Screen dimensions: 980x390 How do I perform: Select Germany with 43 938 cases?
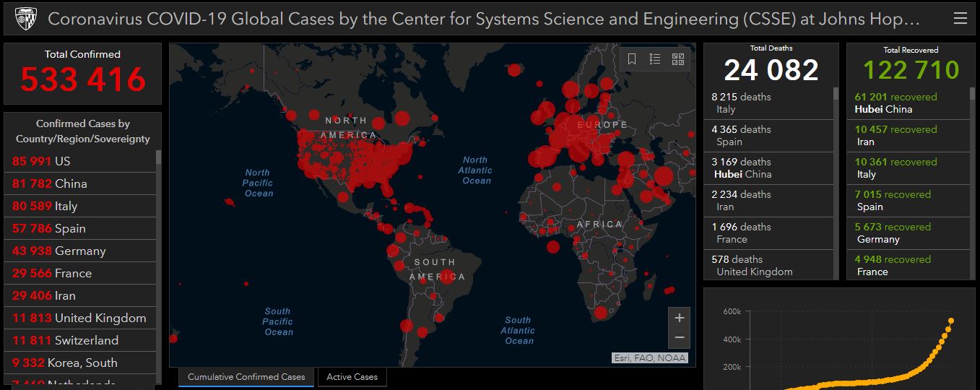[x=80, y=251]
